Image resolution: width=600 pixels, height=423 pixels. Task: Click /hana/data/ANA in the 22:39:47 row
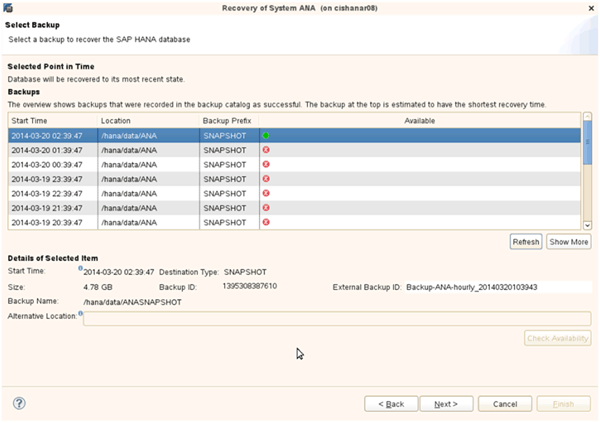click(x=129, y=194)
